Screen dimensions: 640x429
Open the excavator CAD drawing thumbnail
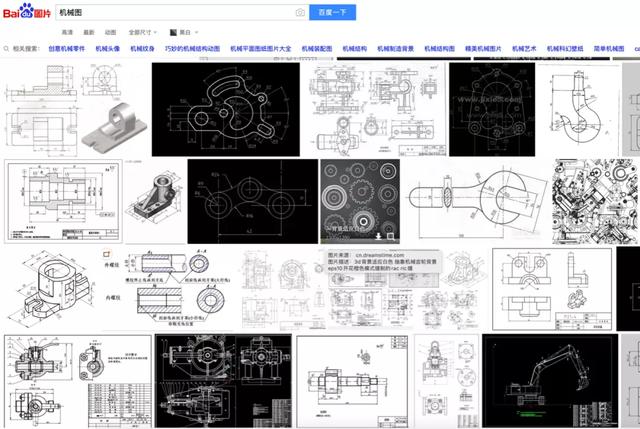click(x=555, y=380)
